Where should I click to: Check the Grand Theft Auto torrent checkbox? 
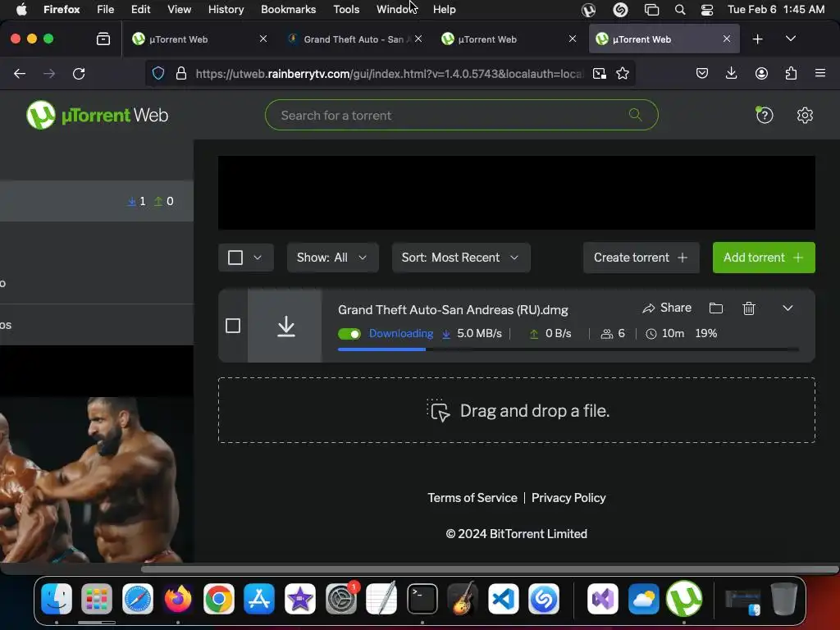(x=232, y=326)
